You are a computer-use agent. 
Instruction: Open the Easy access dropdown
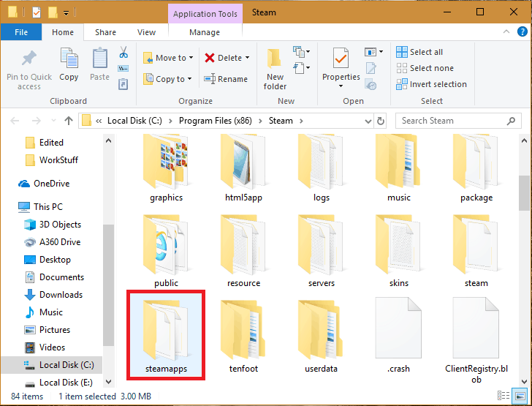(x=302, y=68)
